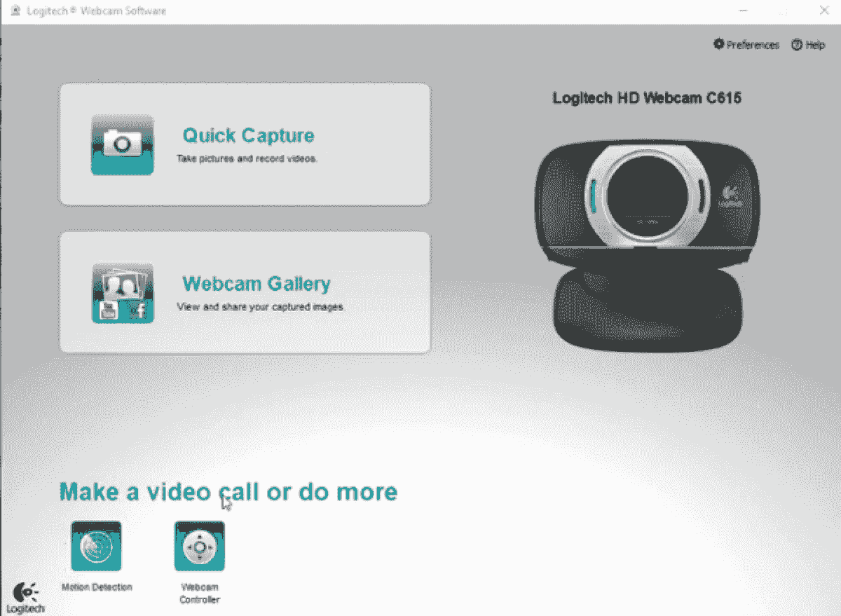841x616 pixels.
Task: Click 'Take pictures and record videos' description
Action: [247, 159]
